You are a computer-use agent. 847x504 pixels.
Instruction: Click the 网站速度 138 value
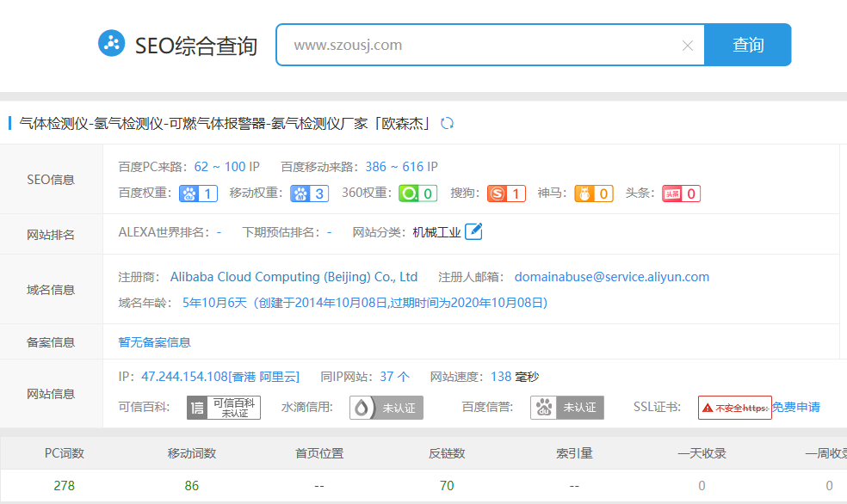pos(501,377)
